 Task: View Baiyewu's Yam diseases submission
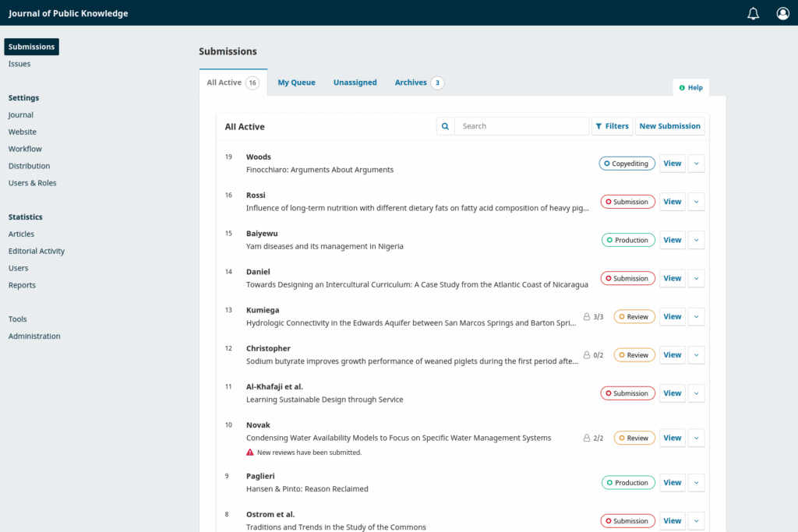(x=672, y=239)
